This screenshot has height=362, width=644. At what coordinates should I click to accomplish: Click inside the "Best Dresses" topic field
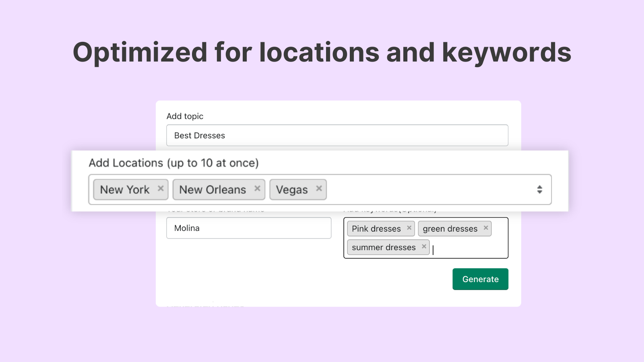pos(337,135)
